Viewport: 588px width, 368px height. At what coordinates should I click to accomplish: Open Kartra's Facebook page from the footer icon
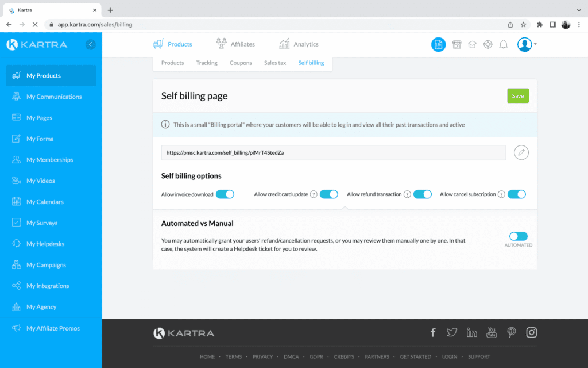pyautogui.click(x=433, y=332)
